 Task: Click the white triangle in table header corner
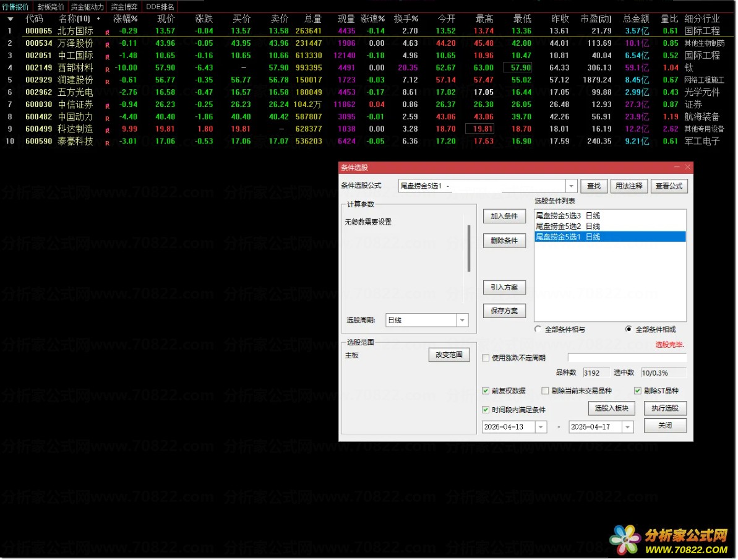pos(10,19)
